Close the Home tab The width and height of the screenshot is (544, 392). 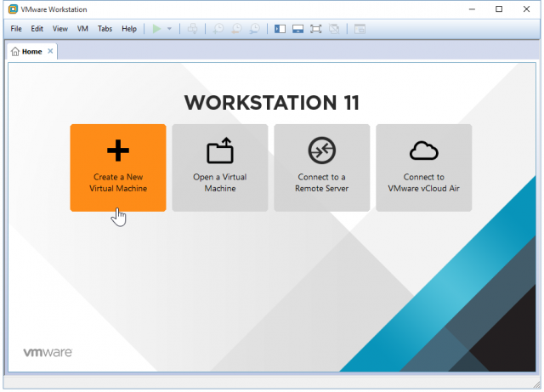click(x=50, y=51)
